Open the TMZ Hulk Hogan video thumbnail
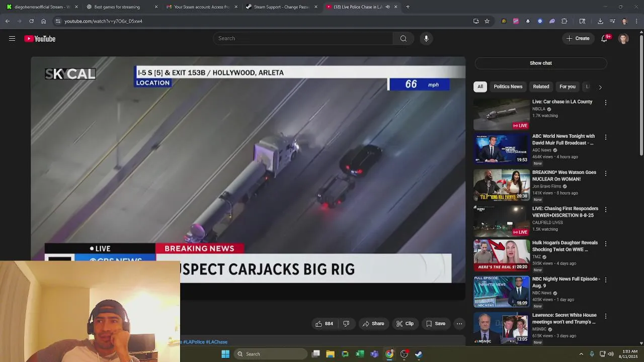Screen dimensions: 644x362 [501, 255]
